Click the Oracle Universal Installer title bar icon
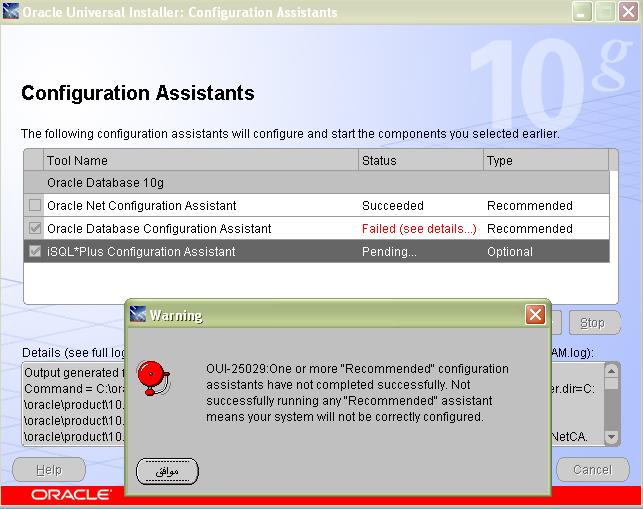The height and width of the screenshot is (509, 643). pyautogui.click(x=12, y=12)
